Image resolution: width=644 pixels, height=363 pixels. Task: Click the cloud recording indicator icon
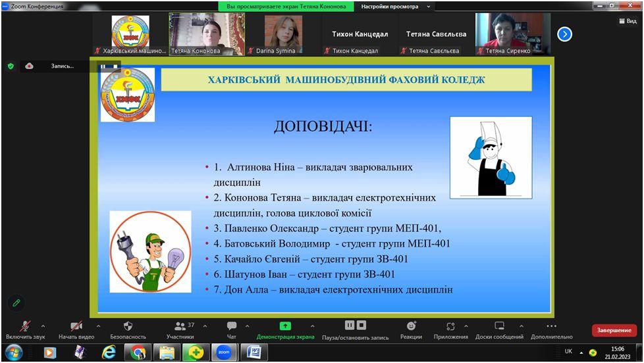click(x=29, y=66)
